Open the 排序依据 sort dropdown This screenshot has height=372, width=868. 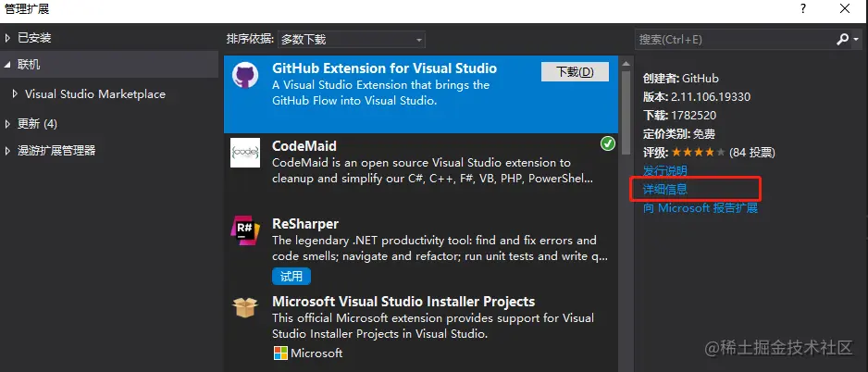pos(352,40)
